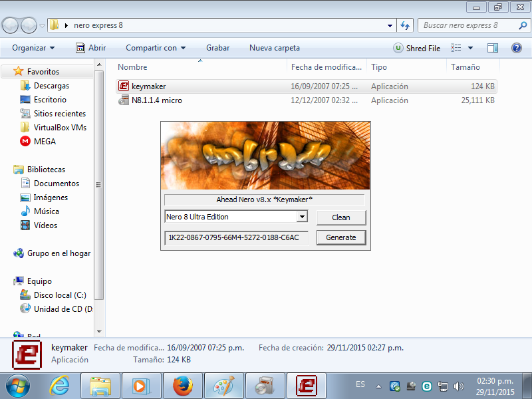Click the volume speaker tray icon
This screenshot has height=399, width=532.
pyautogui.click(x=458, y=386)
